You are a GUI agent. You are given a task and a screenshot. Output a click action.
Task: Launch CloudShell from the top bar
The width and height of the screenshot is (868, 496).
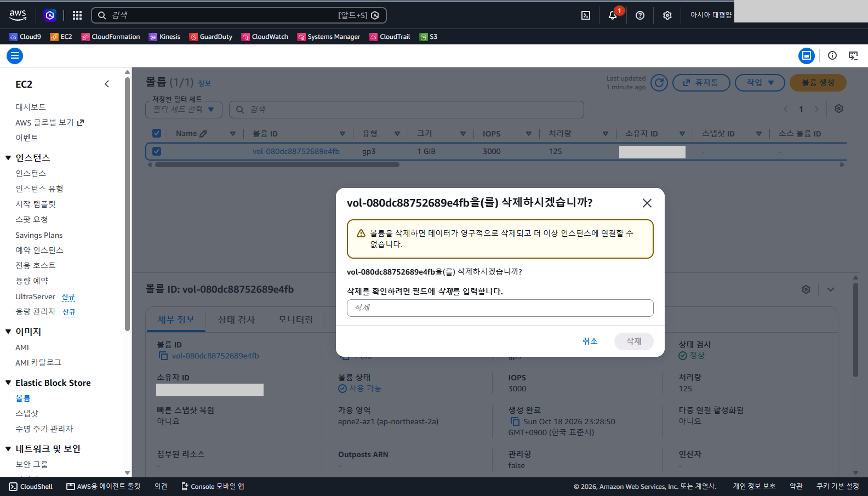click(586, 15)
